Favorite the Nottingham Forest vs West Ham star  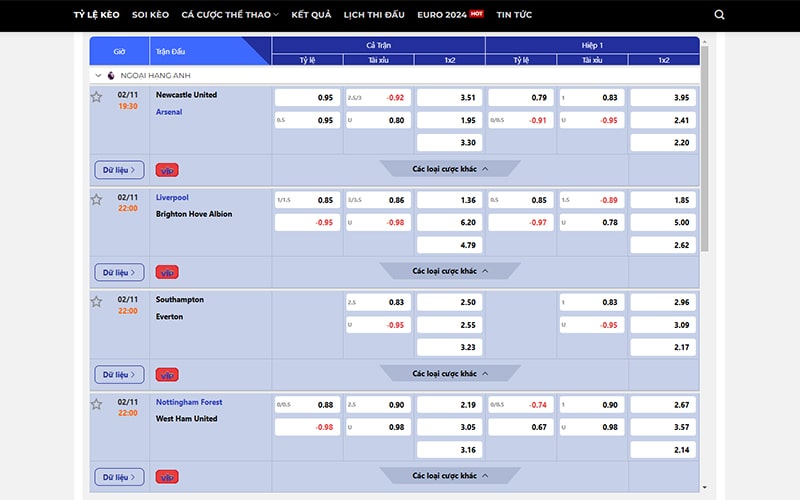96,404
